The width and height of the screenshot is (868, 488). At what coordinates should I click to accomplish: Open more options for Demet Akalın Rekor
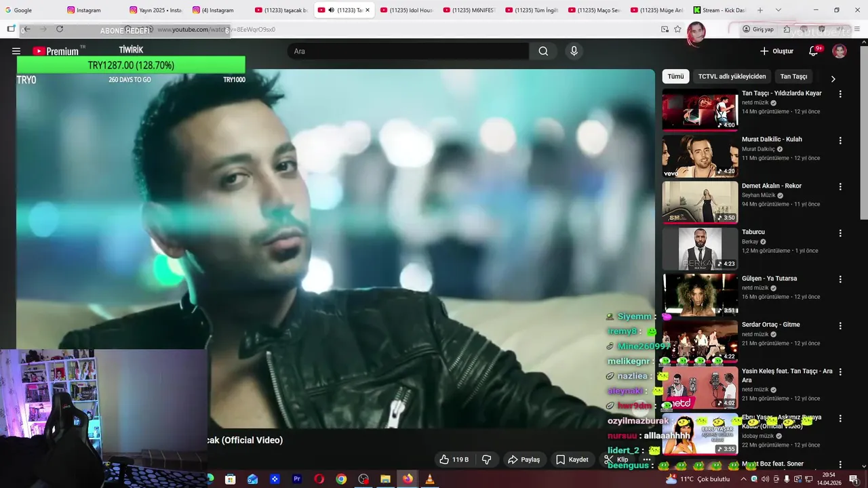point(840,186)
